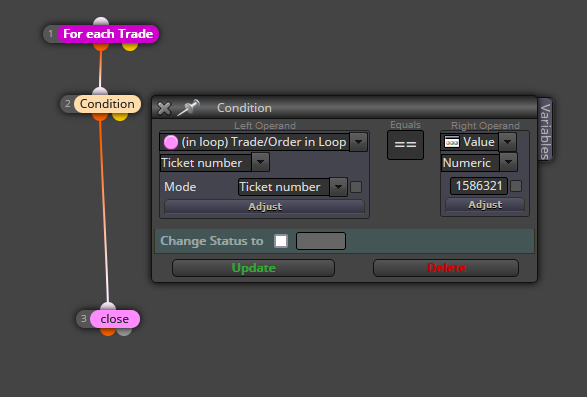Enable the 'Change Status to' checkbox
The image size is (587, 397).
[281, 241]
